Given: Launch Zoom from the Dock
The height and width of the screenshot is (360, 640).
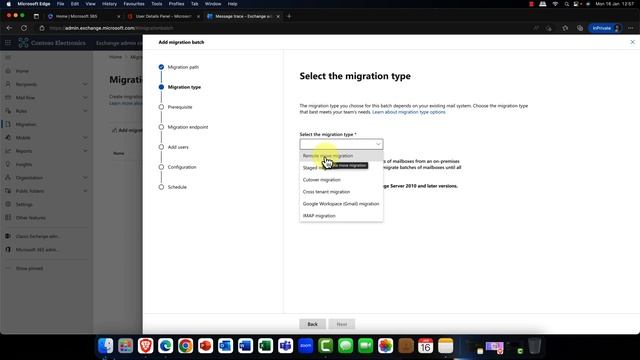Looking at the screenshot, I should pyautogui.click(x=305, y=346).
